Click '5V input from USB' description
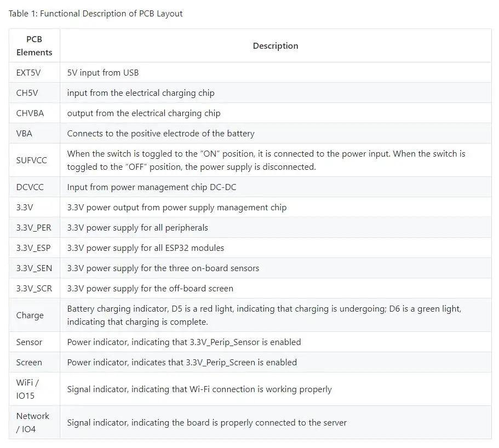Viewport: 499px width, 448px height. tap(103, 72)
